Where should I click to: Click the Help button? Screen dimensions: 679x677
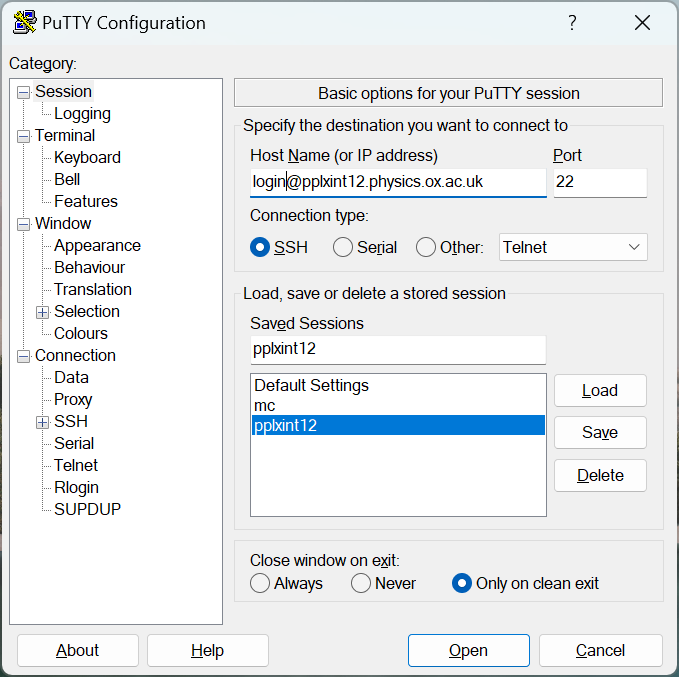coord(208,651)
